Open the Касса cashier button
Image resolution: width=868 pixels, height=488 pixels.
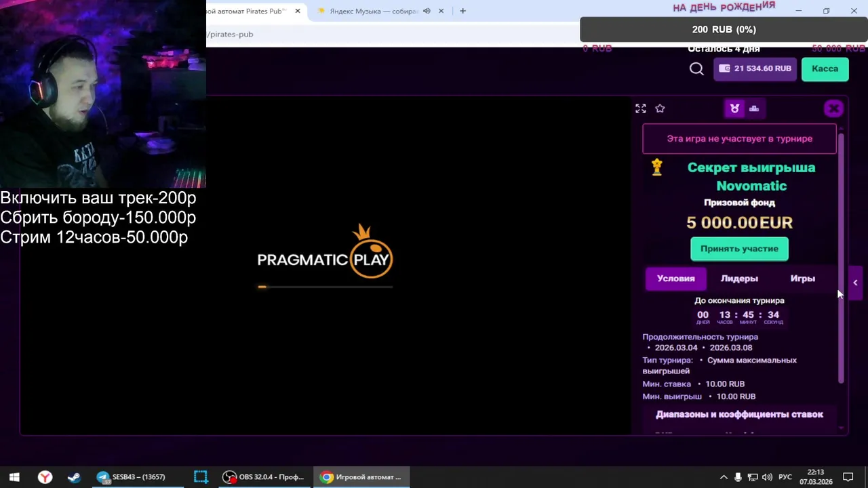pyautogui.click(x=825, y=68)
